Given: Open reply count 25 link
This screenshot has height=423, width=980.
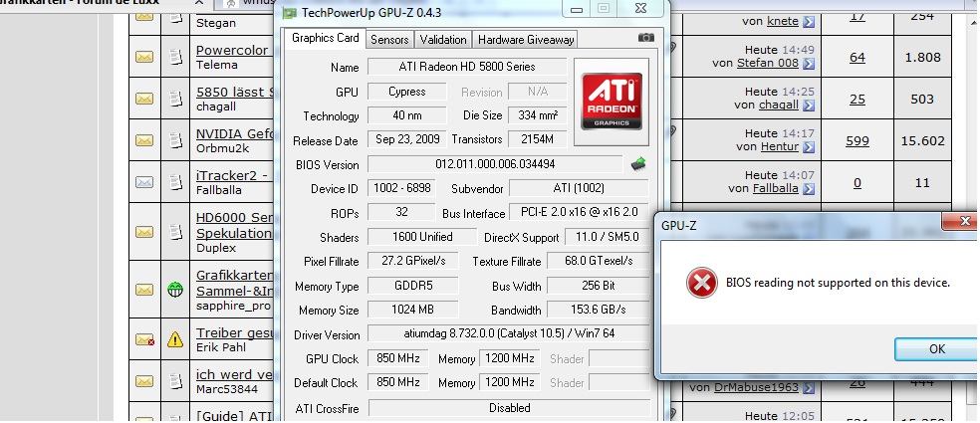Looking at the screenshot, I should click(857, 100).
